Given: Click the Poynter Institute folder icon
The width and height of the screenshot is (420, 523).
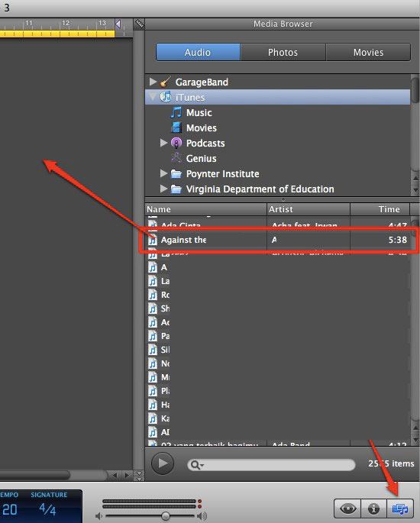Looking at the screenshot, I should click(x=176, y=174).
